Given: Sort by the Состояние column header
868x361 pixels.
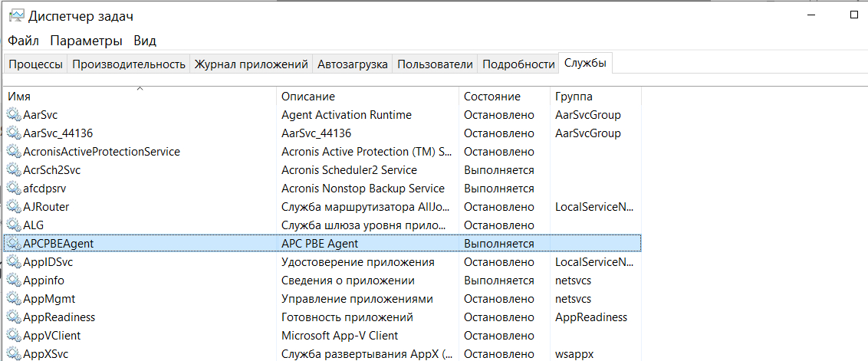Looking at the screenshot, I should [492, 97].
